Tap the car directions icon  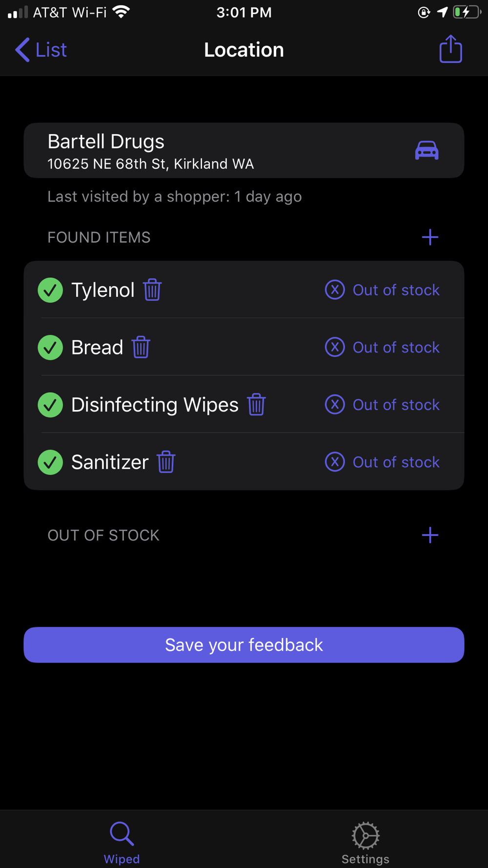(427, 150)
